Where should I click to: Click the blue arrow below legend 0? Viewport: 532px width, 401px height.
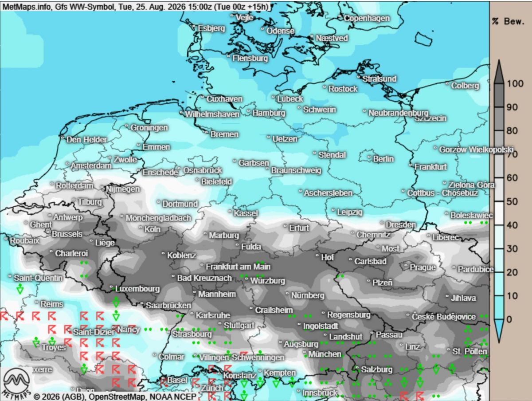499,330
